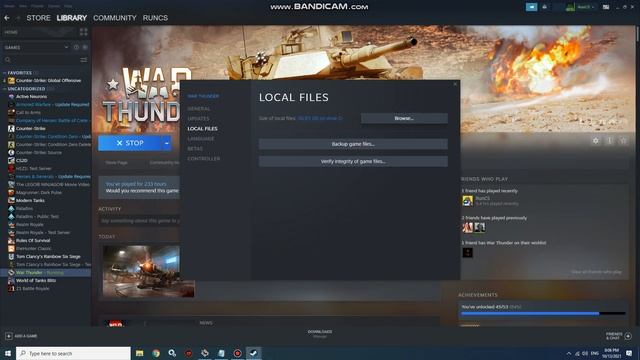Open game settings gear icon
Image resolution: width=640 pixels, height=360 pixels.
click(x=596, y=140)
